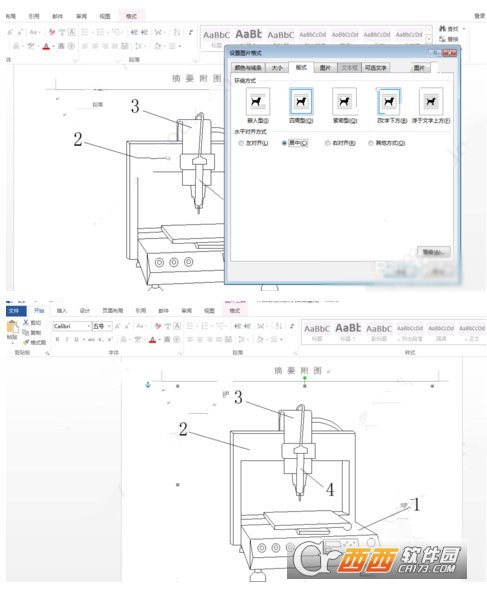The width and height of the screenshot is (487, 589).
Task: Click the shading paint bucket in Calibri window
Action: [x=260, y=340]
